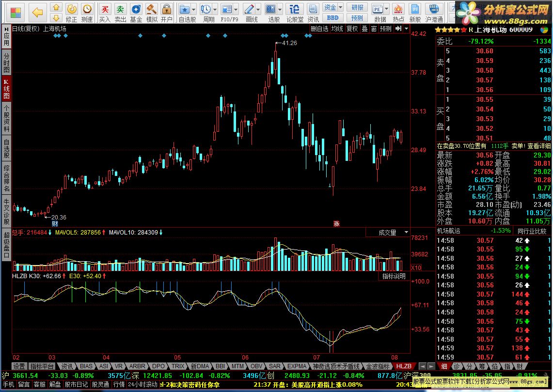Image resolution: width=553 pixels, height=392 pixels.
Task: Expand the 周期 period dropdown arrow
Action: coord(215,10)
